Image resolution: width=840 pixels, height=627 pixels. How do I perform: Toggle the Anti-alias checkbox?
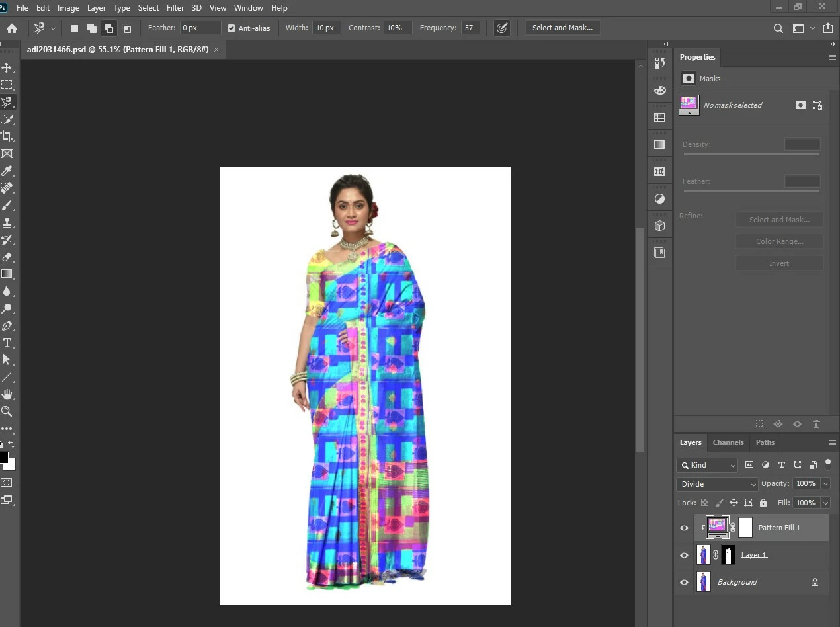tap(231, 28)
